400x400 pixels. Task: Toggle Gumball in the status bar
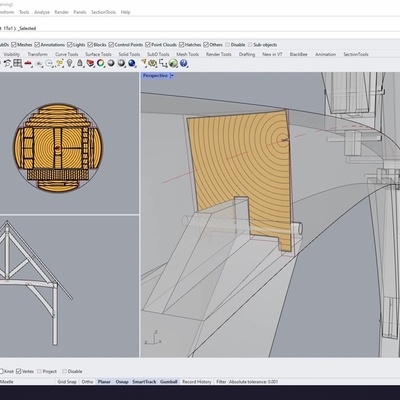(169, 382)
